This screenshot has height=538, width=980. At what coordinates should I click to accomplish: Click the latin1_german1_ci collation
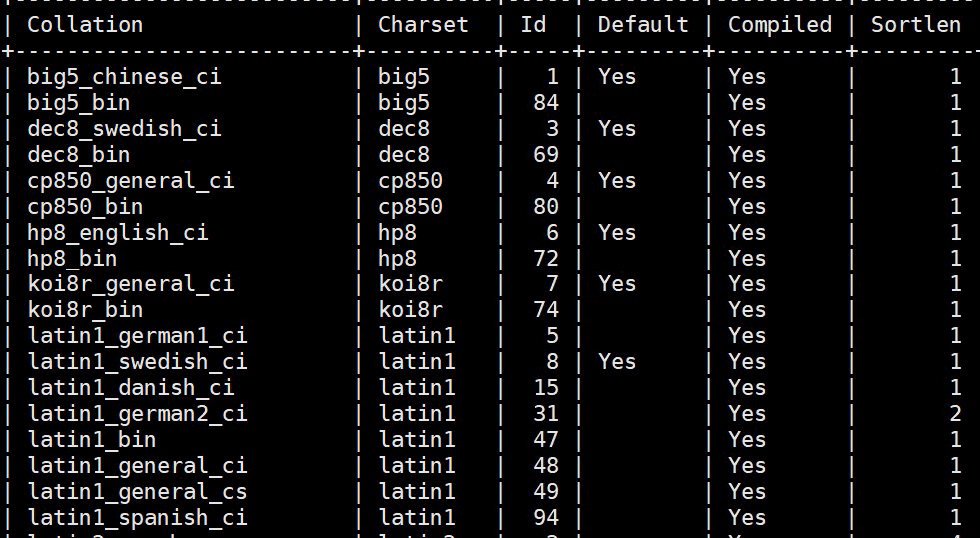[x=137, y=335]
